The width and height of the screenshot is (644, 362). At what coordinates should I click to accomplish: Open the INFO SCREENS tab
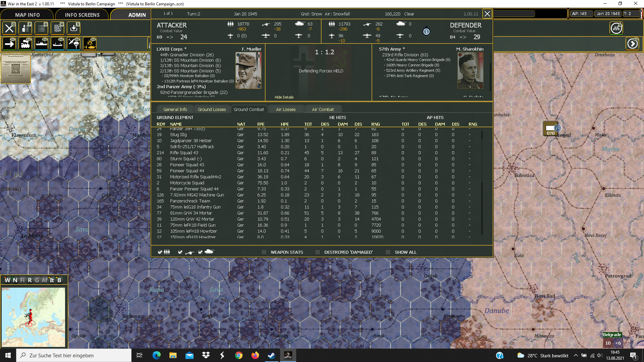(x=82, y=15)
